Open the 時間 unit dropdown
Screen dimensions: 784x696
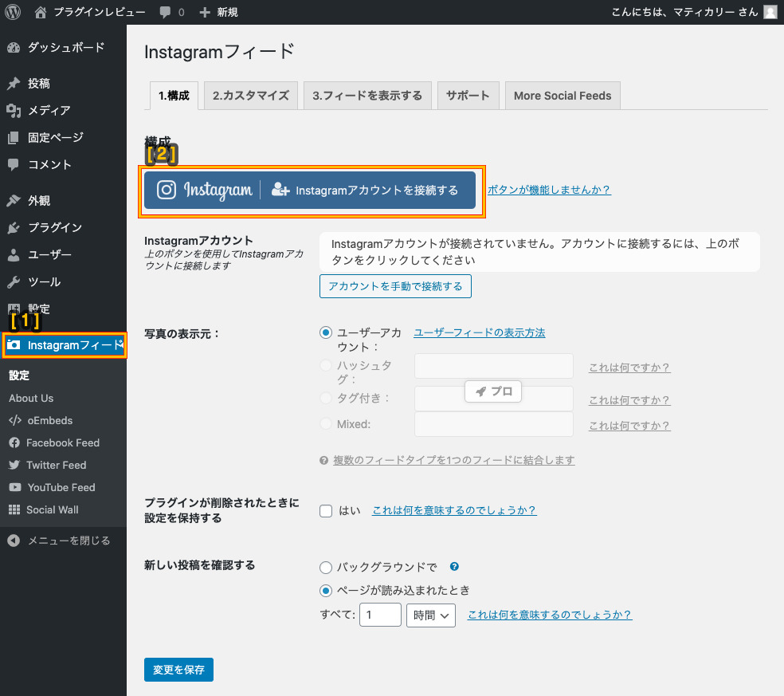(x=431, y=615)
